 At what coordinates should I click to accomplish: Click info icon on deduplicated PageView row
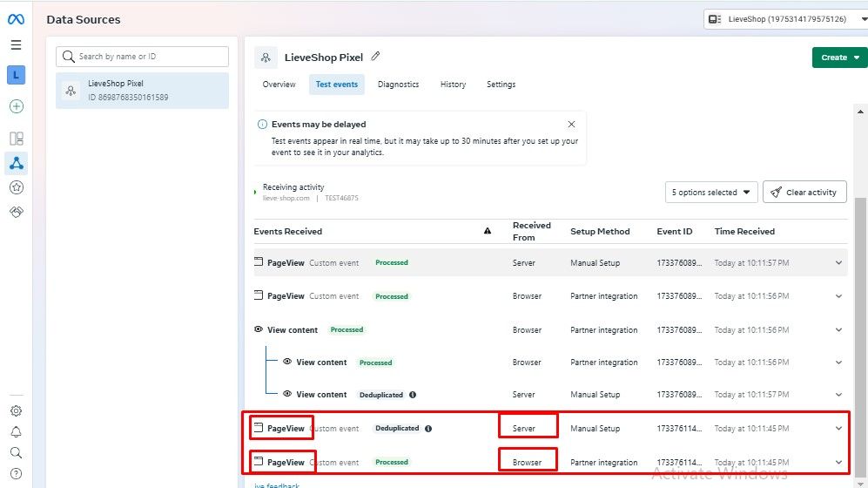click(428, 428)
